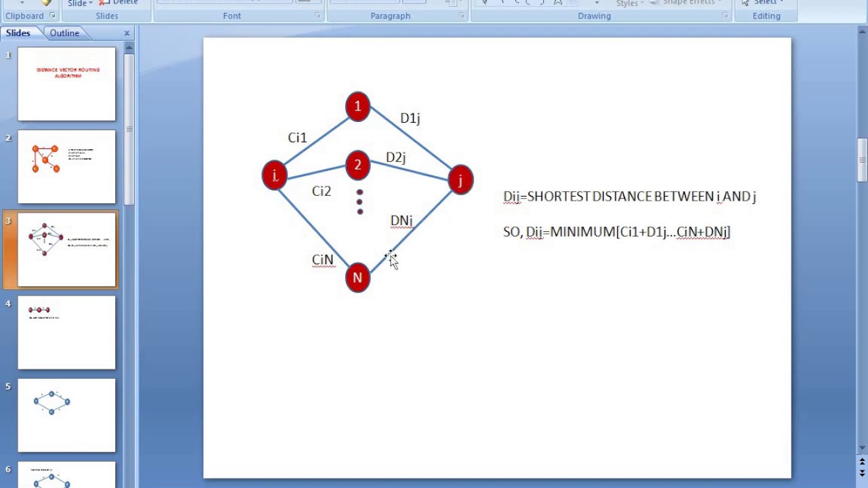Screen dimensions: 868x488
Task: Click the DNj edge label
Action: (x=401, y=220)
